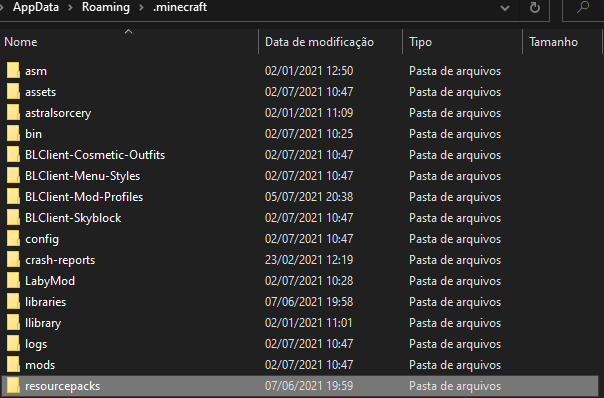Select the astralsorcery folder name
The width and height of the screenshot is (604, 398).
click(x=58, y=113)
